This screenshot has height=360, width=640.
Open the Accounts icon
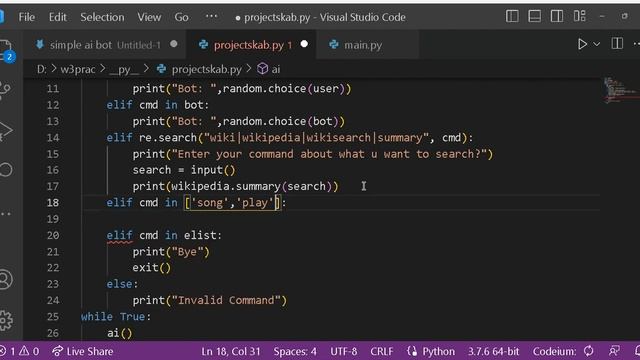tap(6, 280)
